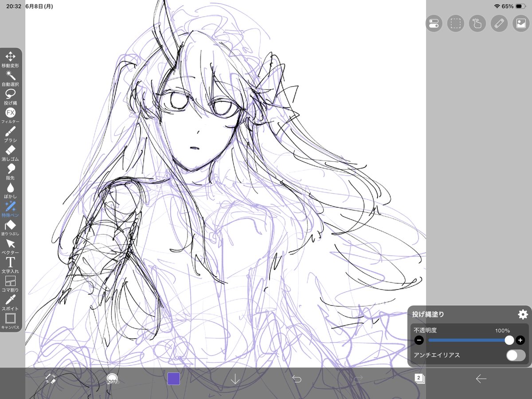Select the スポイト eyedropper tool
This screenshot has height=399, width=532.
[x=11, y=302]
